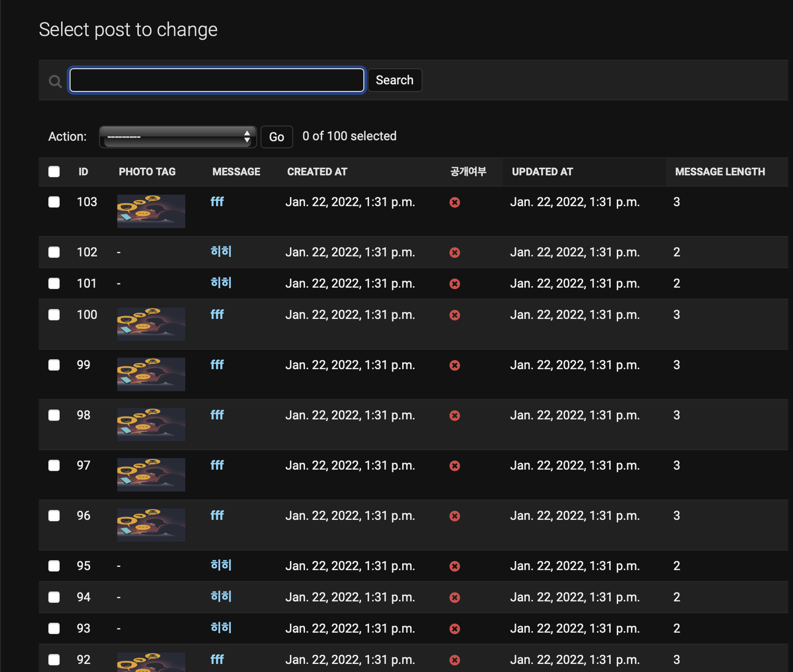Check the checkbox for post 92

pos(54,660)
